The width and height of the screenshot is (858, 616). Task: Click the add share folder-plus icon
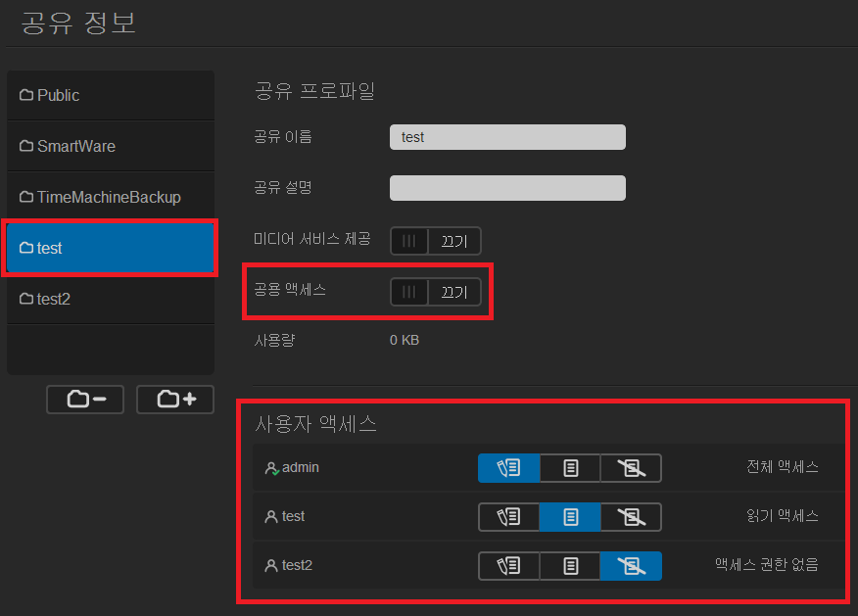[x=175, y=400]
